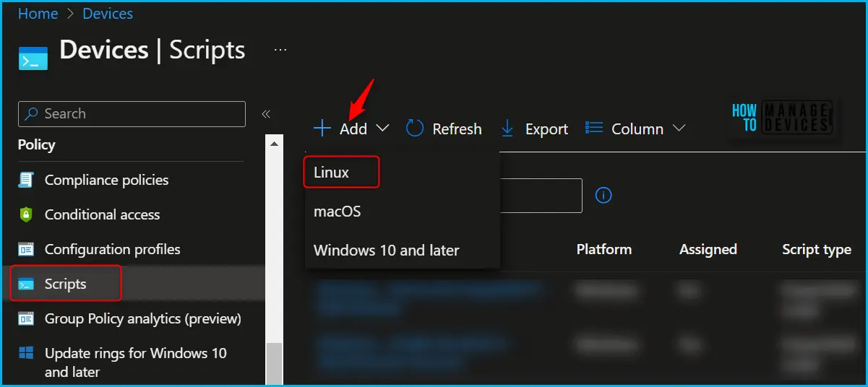
Task: Click the sidebar scroll up arrow
Action: coord(275,144)
